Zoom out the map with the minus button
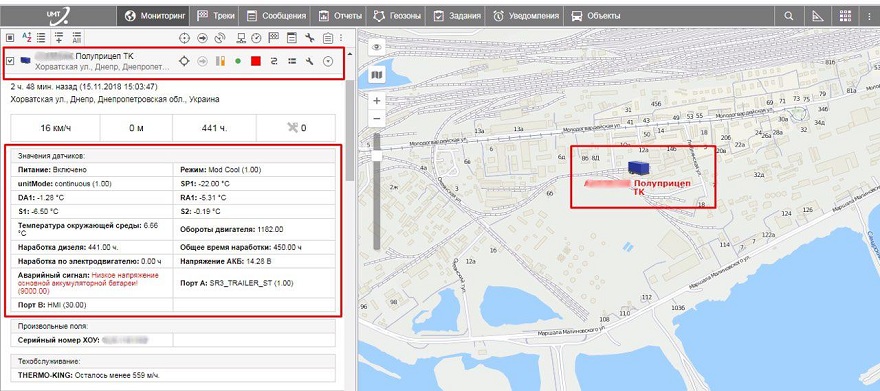880x391 pixels. pos(377,118)
